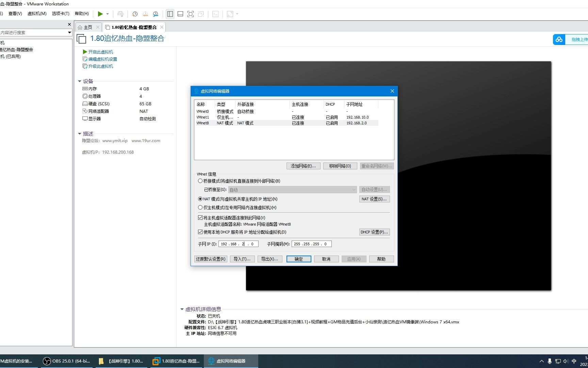This screenshot has width=588, height=368.
Task: Enter full screen mode icon
Action: click(x=191, y=14)
